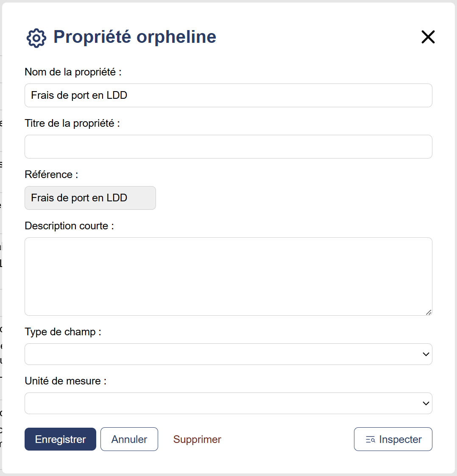This screenshot has height=476, width=457.
Task: Click the Supprimer link
Action: pyautogui.click(x=197, y=439)
